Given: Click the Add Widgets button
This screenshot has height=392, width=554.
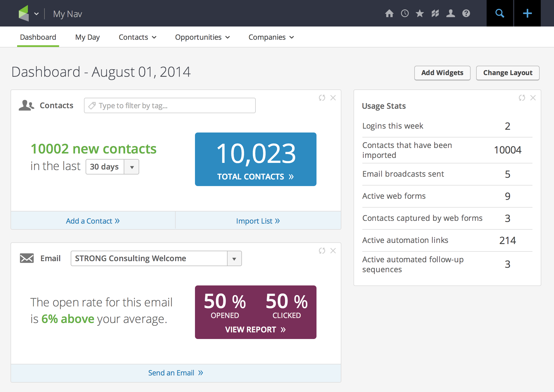Looking at the screenshot, I should 442,73.
